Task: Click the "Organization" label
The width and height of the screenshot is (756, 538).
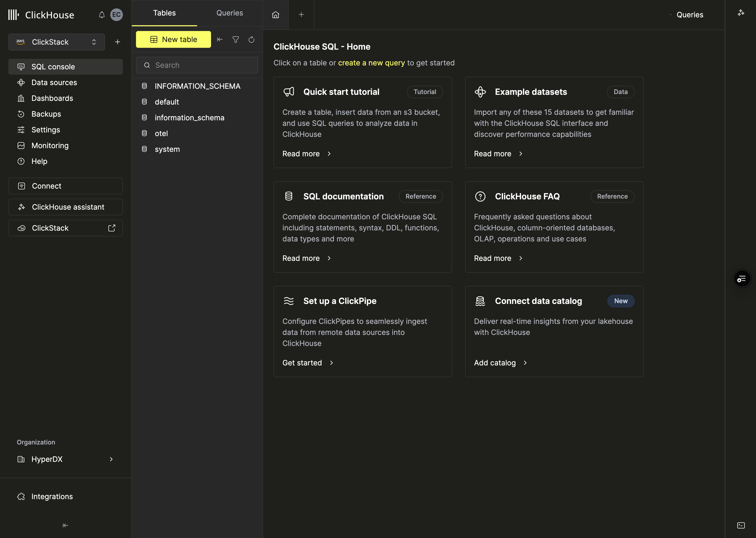Action: [x=36, y=442]
